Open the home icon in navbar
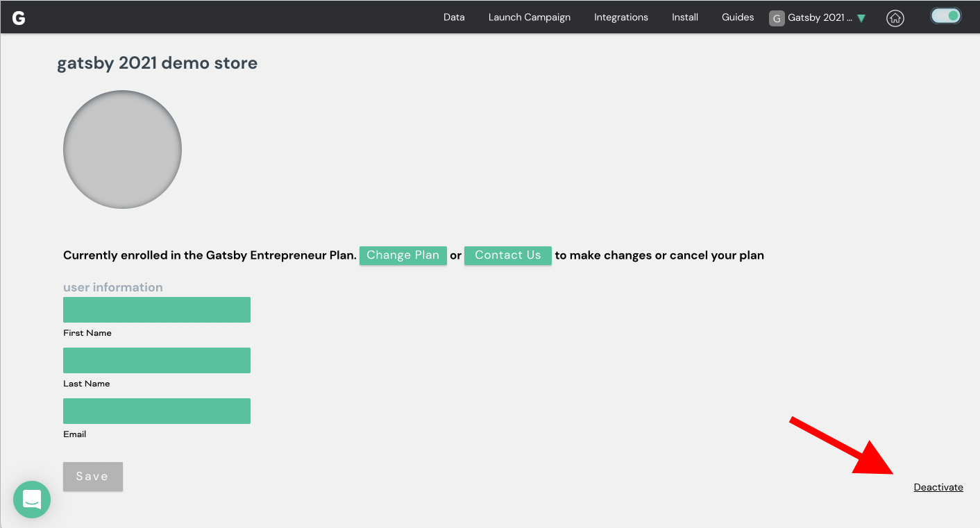The width and height of the screenshot is (980, 528). (895, 19)
